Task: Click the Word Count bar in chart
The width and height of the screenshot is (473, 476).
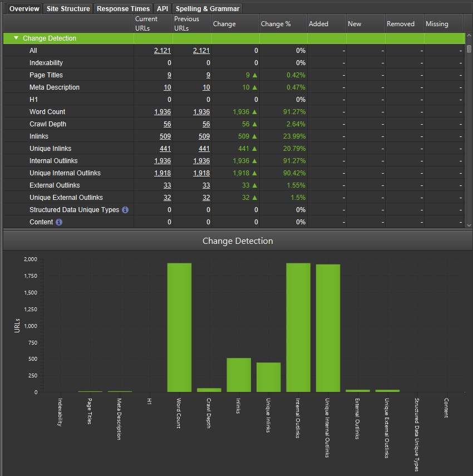Action: 179,327
